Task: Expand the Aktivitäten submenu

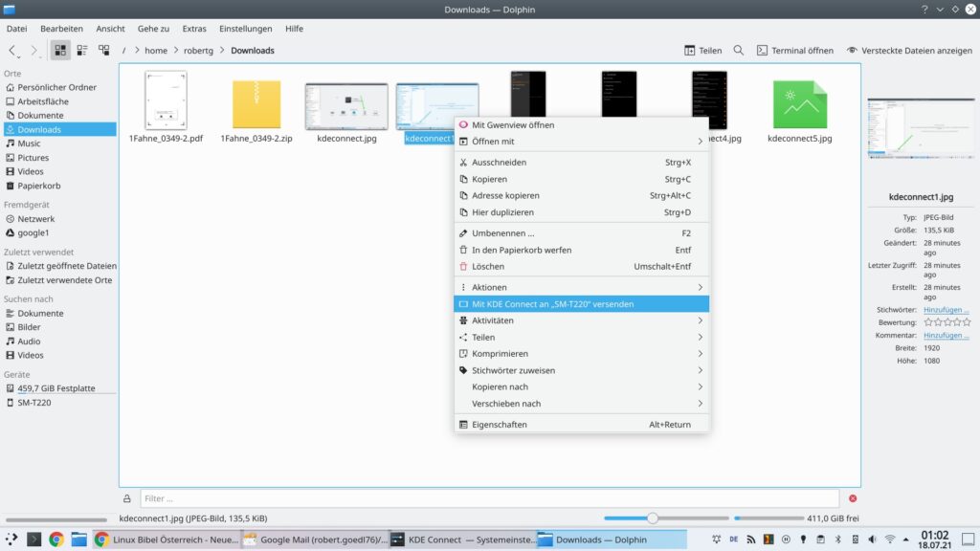Action: click(x=581, y=320)
